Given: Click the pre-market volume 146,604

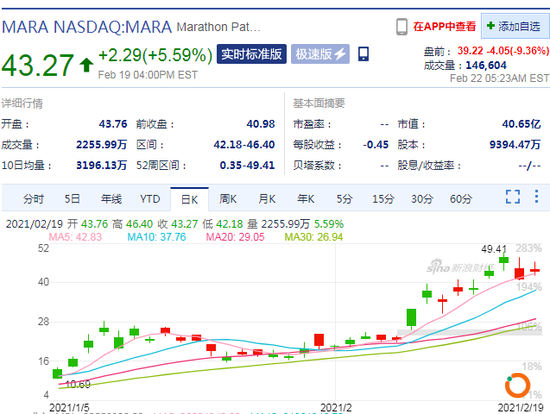Looking at the screenshot, I should click(486, 65).
